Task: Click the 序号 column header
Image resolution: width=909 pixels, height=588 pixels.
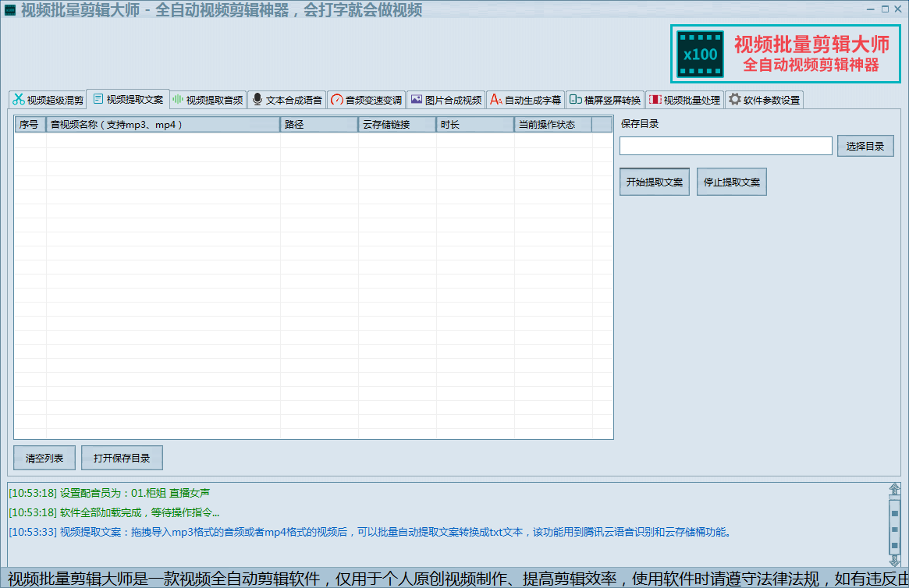Action: coord(30,125)
